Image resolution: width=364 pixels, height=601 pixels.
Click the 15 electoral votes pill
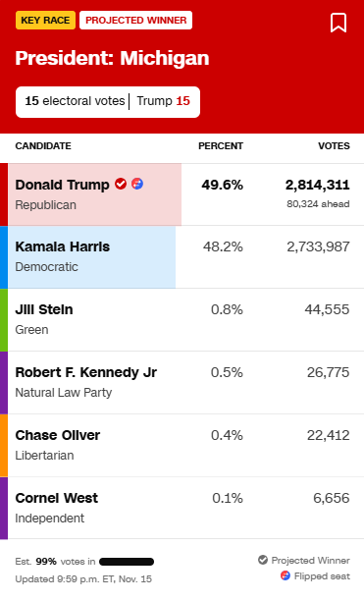coord(108,102)
